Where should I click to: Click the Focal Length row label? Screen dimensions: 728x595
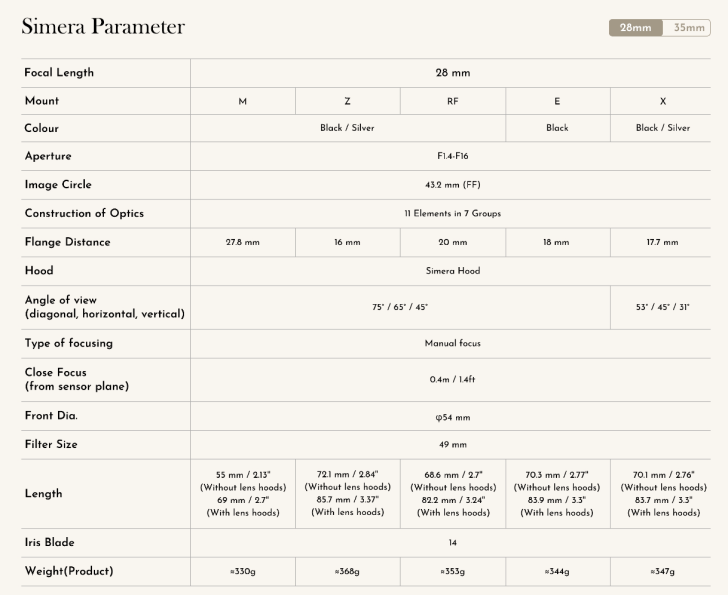coord(59,73)
